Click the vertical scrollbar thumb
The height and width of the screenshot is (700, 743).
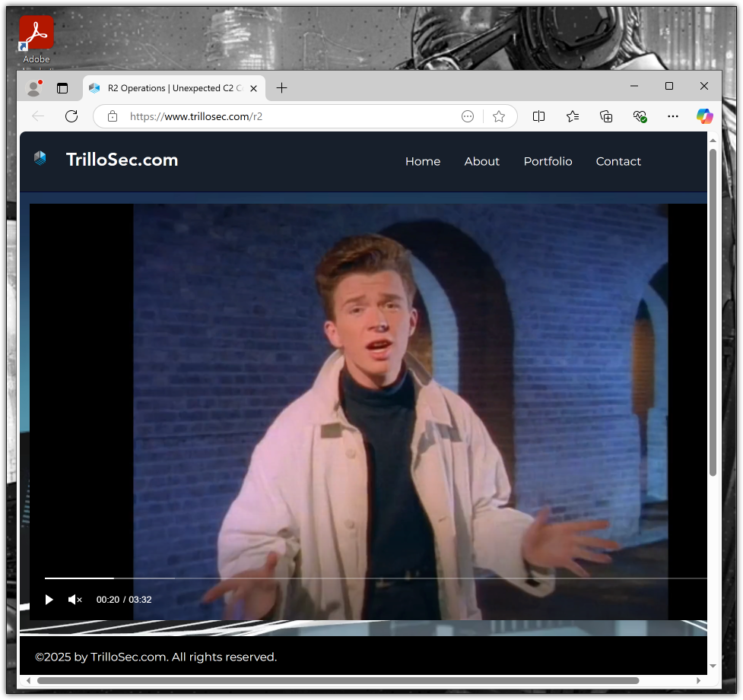[x=713, y=312]
